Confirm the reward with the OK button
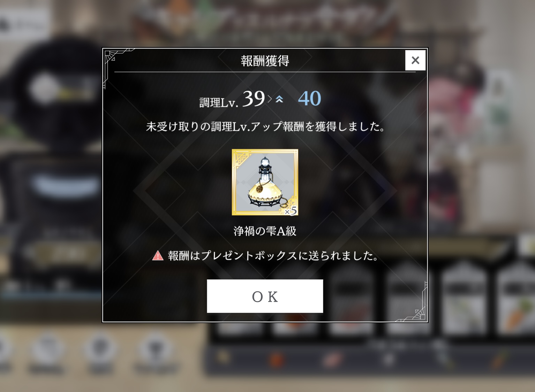The image size is (535, 392). click(265, 296)
